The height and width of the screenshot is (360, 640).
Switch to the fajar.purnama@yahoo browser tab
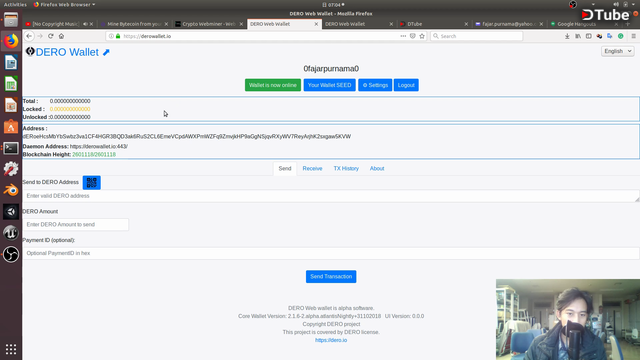509,24
